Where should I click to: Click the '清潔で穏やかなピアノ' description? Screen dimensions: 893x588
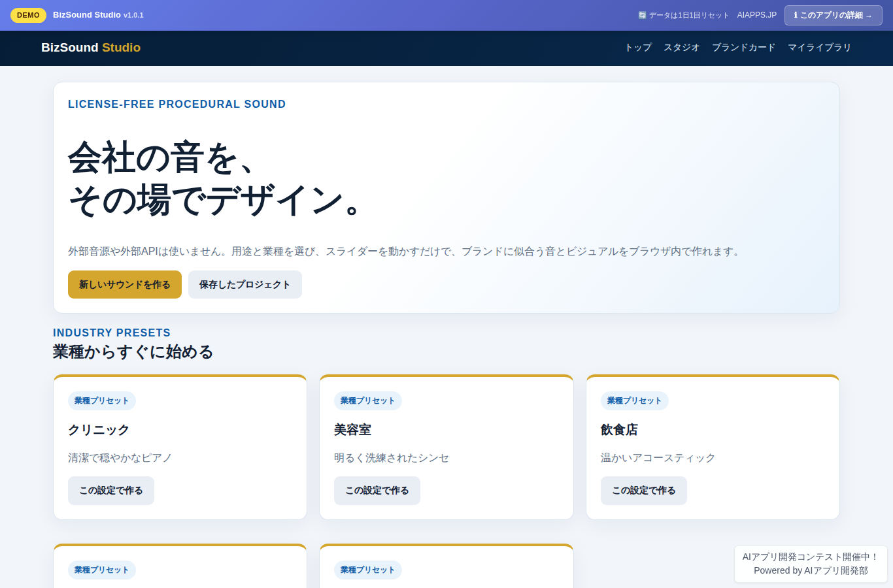(120, 458)
